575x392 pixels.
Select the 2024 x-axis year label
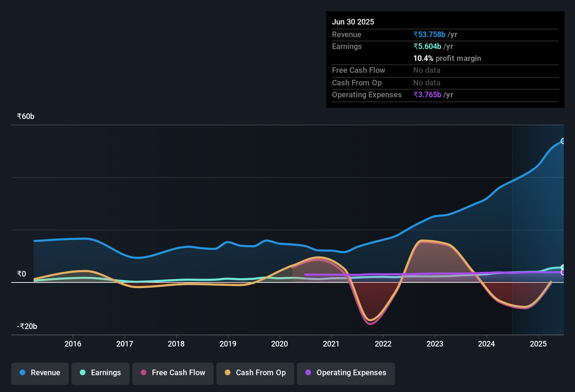pyautogui.click(x=486, y=344)
